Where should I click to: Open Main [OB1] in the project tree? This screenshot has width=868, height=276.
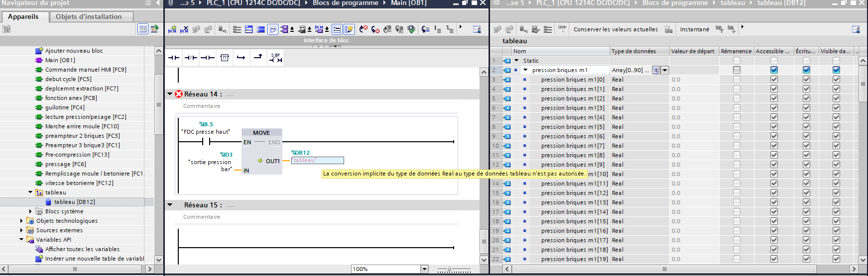(60, 60)
